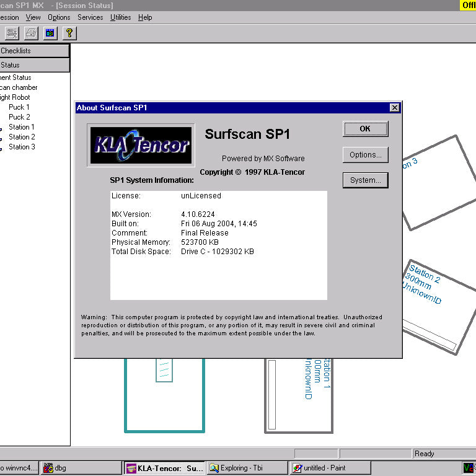Select Station 2 in status tree
Image resolution: width=476 pixels, height=476 pixels.
coord(22,137)
